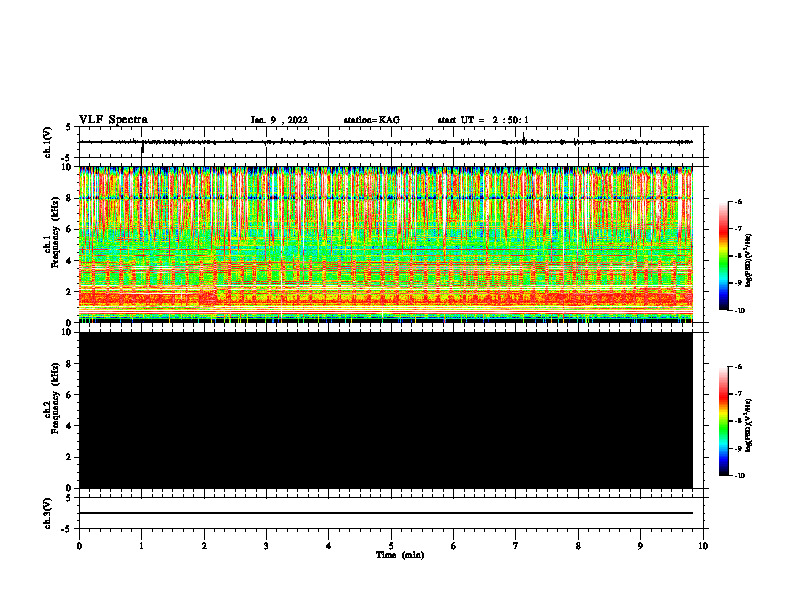The image size is (792, 612).
Task: Click the 9 minute tick label
Action: 640,546
